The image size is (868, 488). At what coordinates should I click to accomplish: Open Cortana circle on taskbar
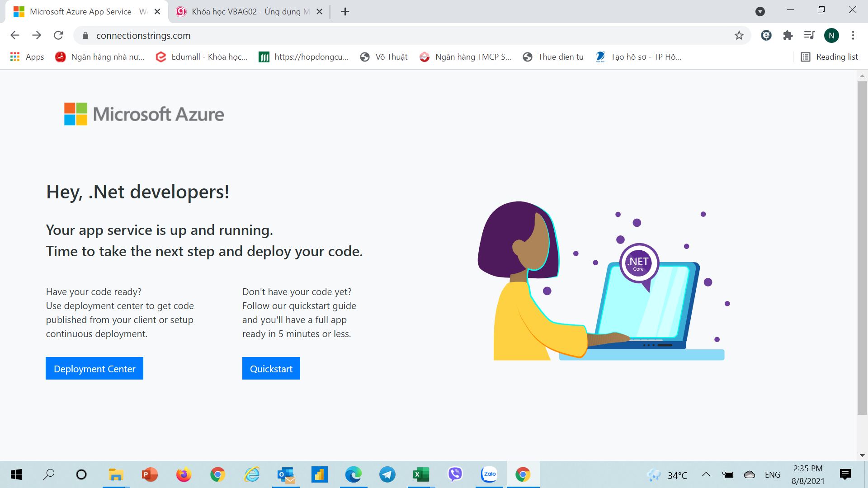(81, 474)
